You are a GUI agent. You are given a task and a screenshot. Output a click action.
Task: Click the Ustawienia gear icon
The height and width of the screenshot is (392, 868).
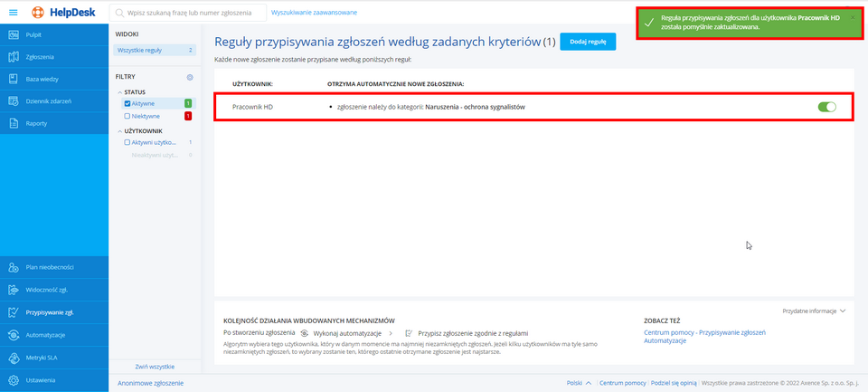(x=14, y=380)
